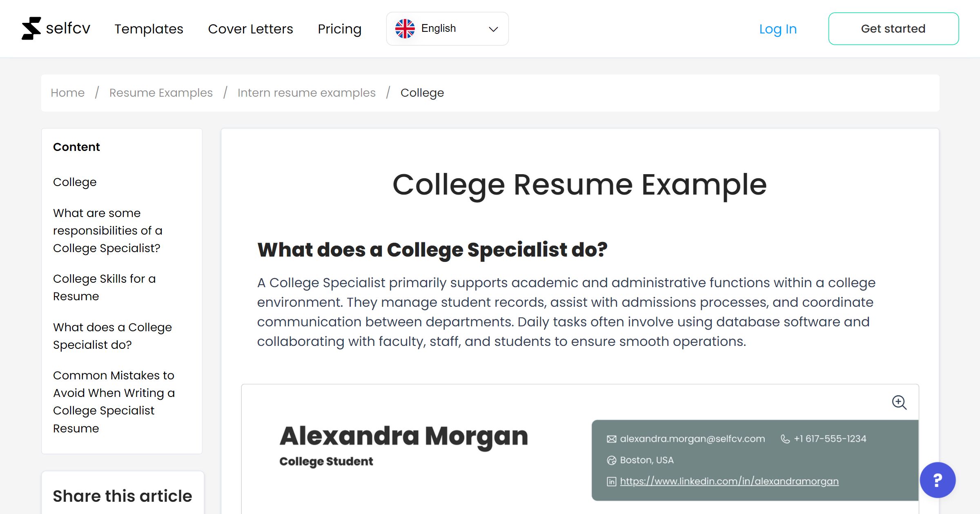The image size is (980, 514).
Task: Open Alexandra Morgan's LinkedIn profile URL
Action: (x=729, y=481)
